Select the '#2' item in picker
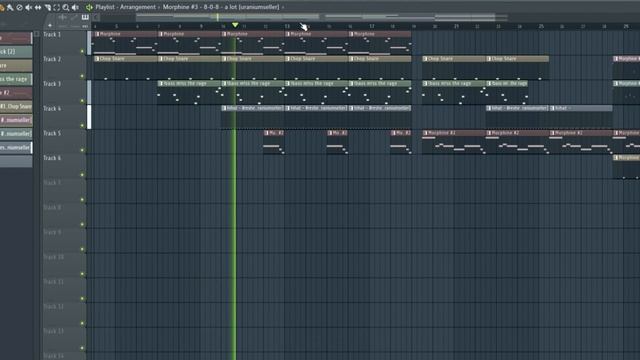Viewport: 640px width, 360px height. [x=16, y=93]
